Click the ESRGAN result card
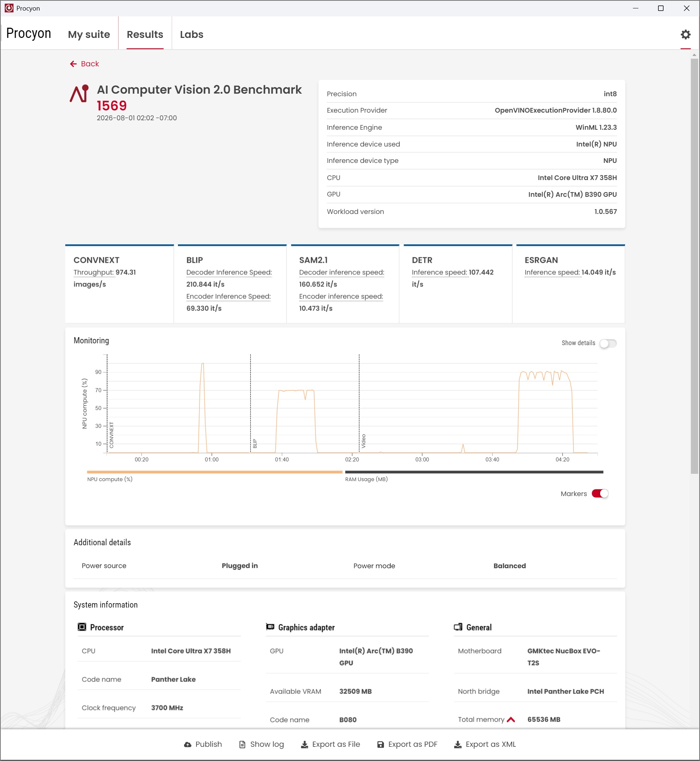 [x=571, y=284]
